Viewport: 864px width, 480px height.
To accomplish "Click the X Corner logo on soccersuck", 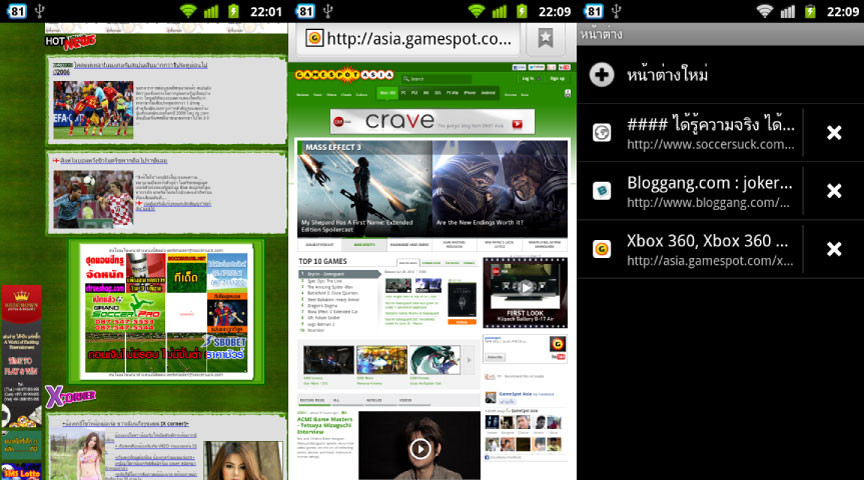I will (x=70, y=396).
